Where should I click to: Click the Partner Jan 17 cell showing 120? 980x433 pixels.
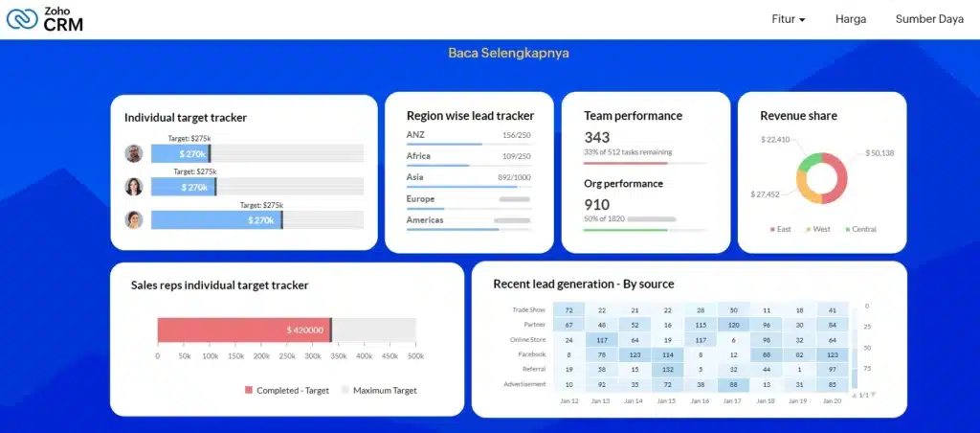[x=734, y=325]
